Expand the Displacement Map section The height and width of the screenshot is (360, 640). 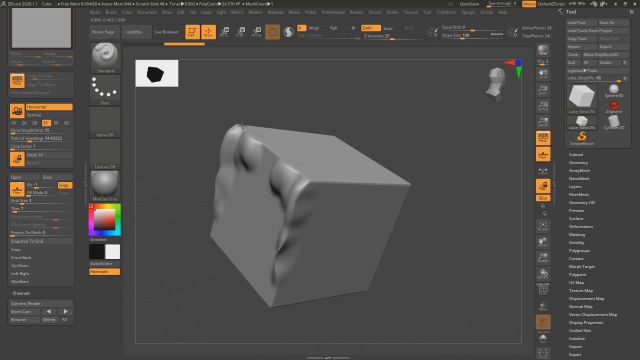tap(586, 298)
